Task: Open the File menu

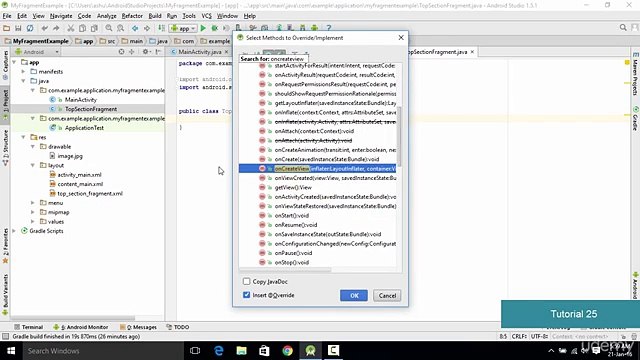Action: 7,16
